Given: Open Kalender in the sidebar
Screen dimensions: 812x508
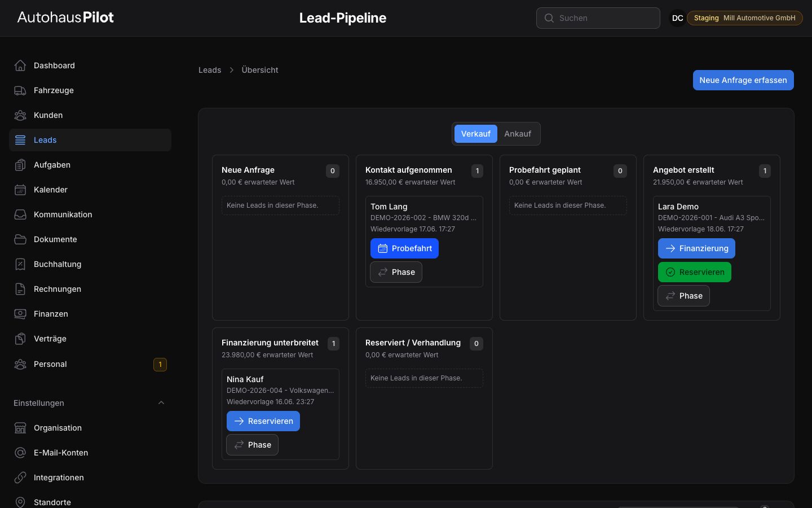Looking at the screenshot, I should coord(90,190).
